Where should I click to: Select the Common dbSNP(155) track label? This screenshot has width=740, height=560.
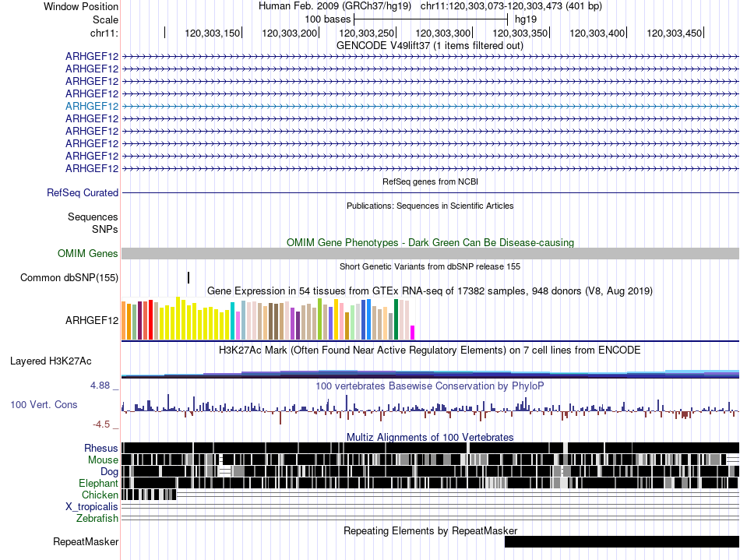coord(69,278)
